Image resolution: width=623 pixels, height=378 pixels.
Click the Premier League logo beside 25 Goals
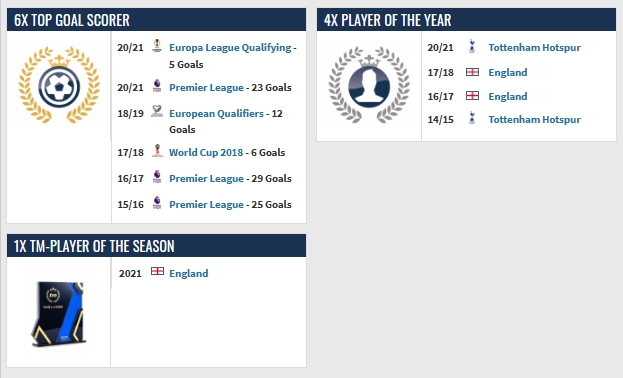tap(157, 203)
